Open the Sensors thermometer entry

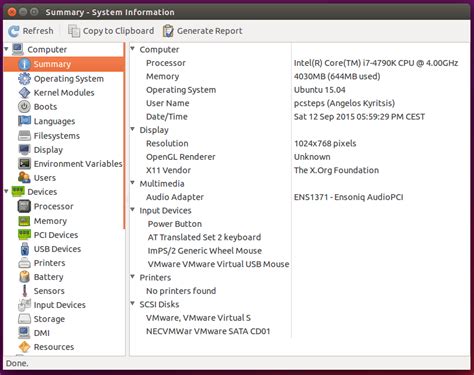pyautogui.click(x=24, y=291)
